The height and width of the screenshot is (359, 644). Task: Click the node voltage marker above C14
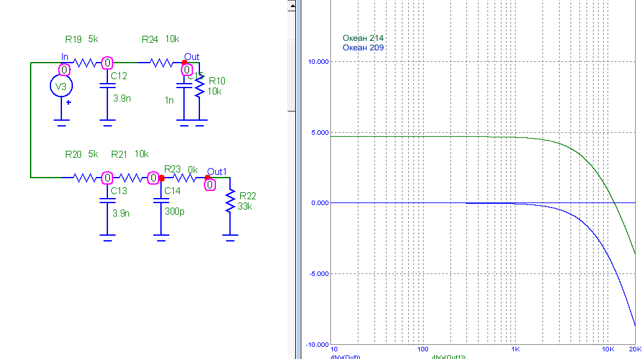coord(153,178)
